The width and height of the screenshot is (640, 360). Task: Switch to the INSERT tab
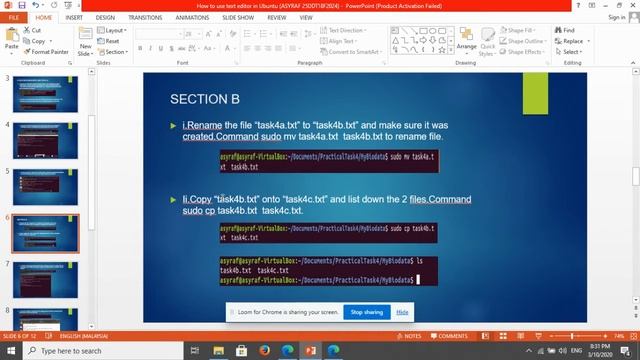tap(74, 18)
